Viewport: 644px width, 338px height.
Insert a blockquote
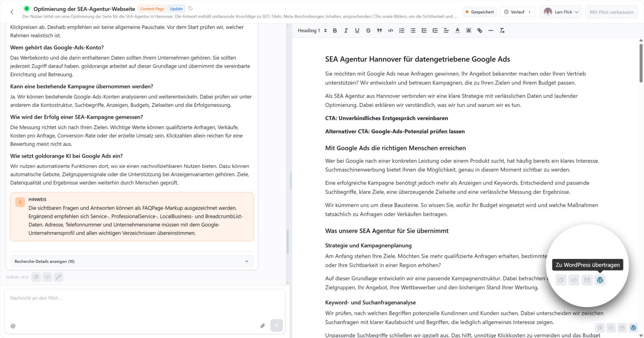[x=379, y=31]
